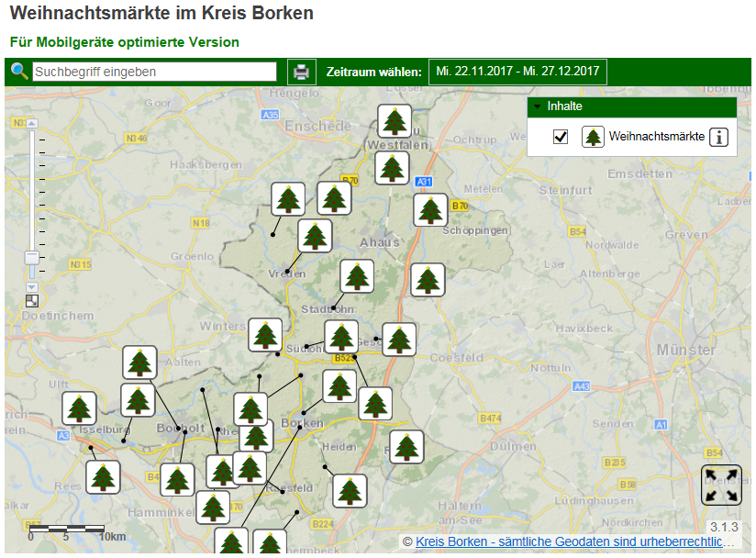The height and width of the screenshot is (558, 756).
Task: Uncheck the Weihnachtsmärkte layer checkbox
Action: click(561, 137)
